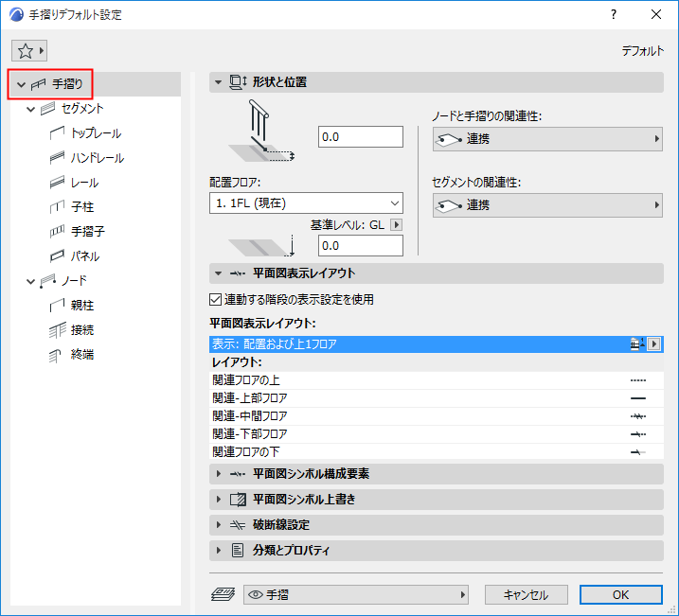Click the キャンセル button
The height and width of the screenshot is (616, 679).
(527, 595)
